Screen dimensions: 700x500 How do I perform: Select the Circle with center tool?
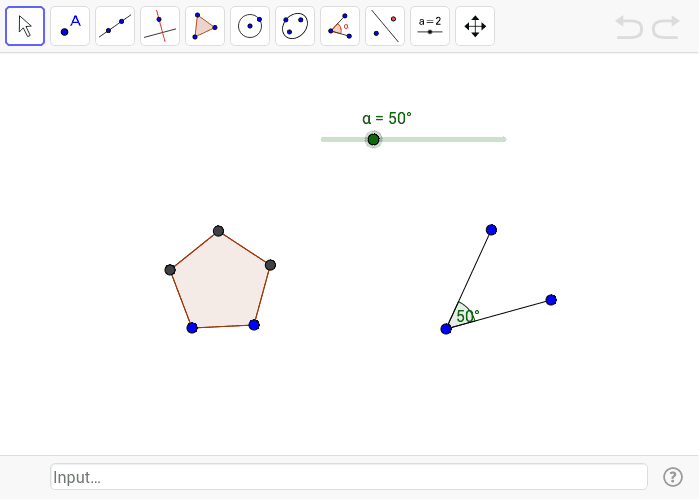[x=250, y=26]
